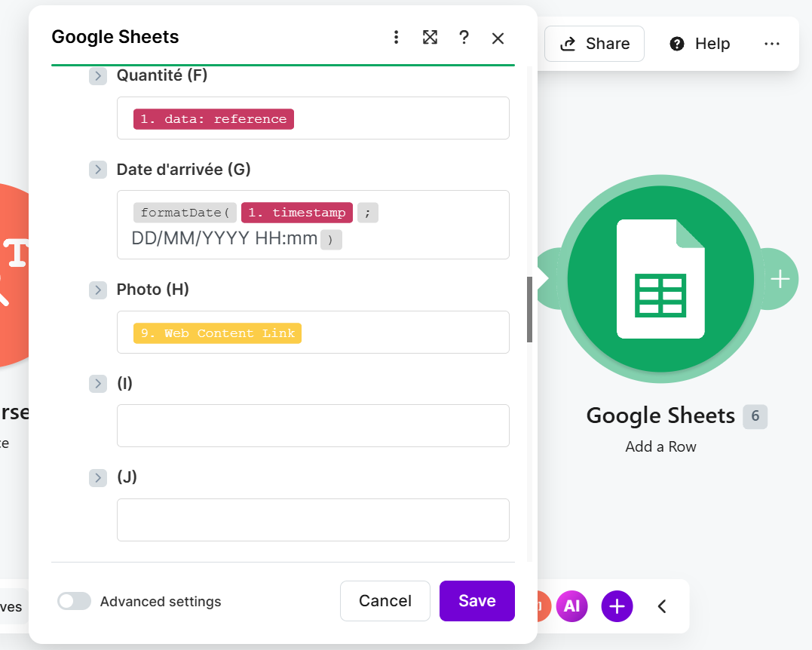The width and height of the screenshot is (812, 650).
Task: Expand the Google Sheets dialog to fullscreen
Action: [430, 37]
